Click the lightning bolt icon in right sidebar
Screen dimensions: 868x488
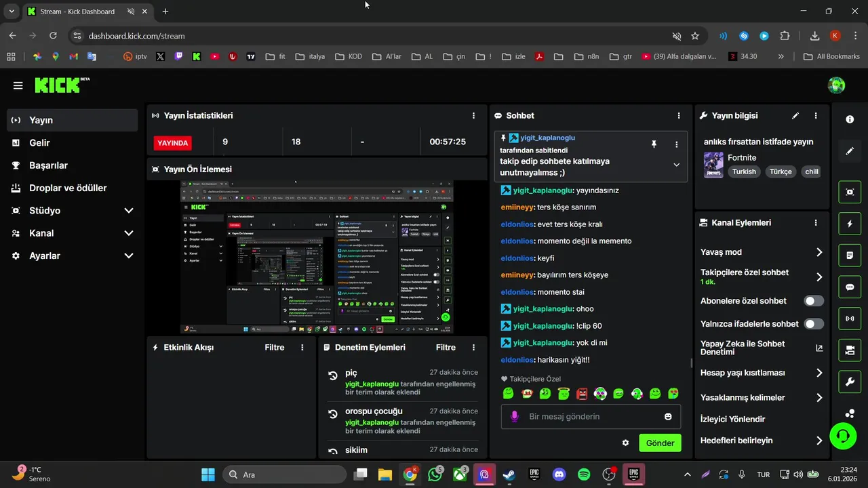[x=850, y=224]
